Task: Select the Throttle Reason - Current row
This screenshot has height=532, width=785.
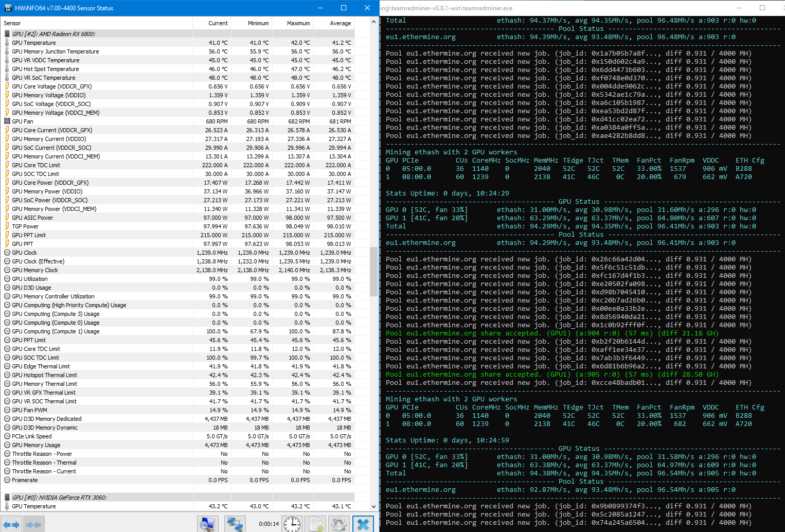Action: (x=177, y=471)
